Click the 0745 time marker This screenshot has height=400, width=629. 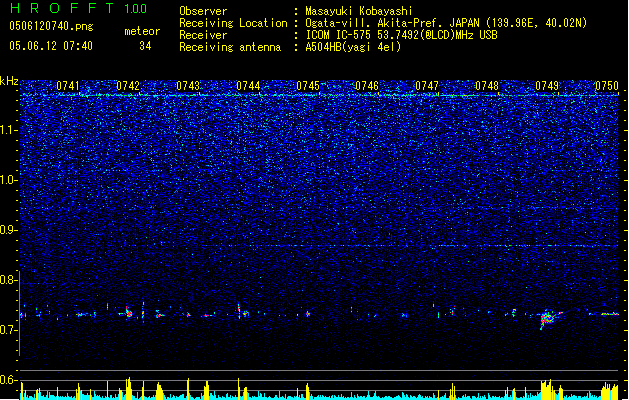tap(308, 86)
